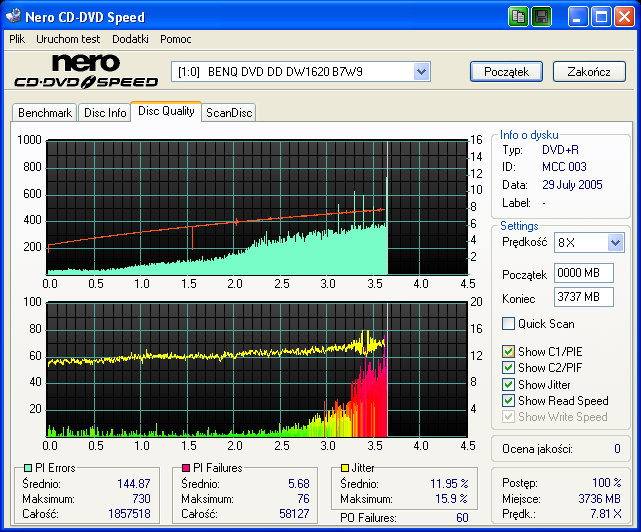Open the Plik menu

(x=17, y=39)
